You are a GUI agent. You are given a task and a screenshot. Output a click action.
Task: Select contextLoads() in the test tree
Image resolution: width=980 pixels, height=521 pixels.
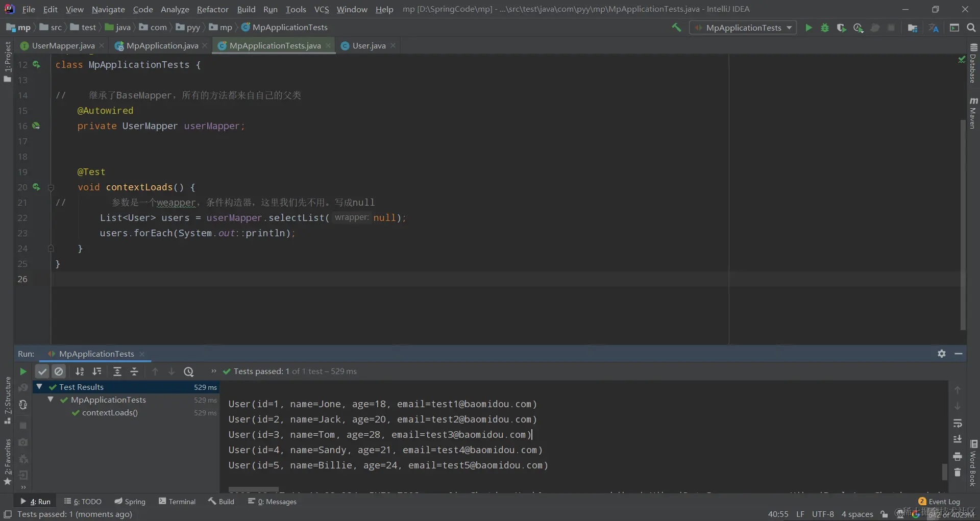coord(110,412)
